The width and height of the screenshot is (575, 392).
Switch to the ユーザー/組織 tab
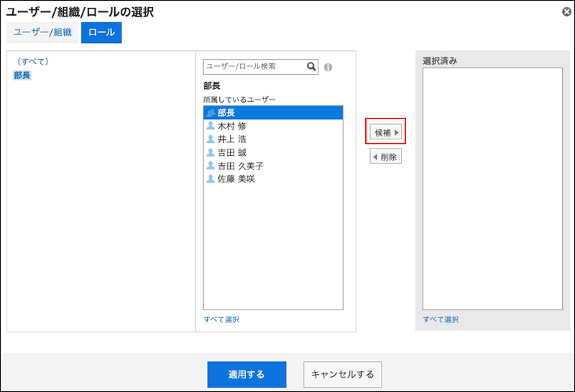[42, 32]
